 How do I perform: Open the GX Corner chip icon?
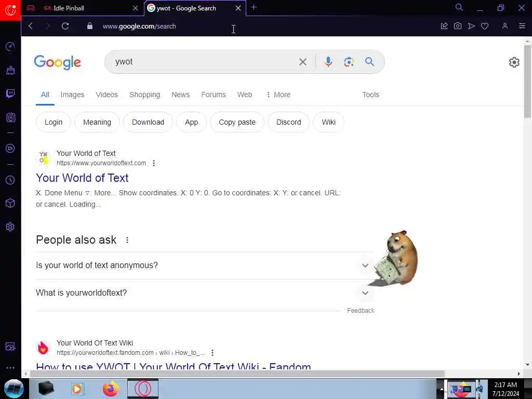(x=10, y=117)
